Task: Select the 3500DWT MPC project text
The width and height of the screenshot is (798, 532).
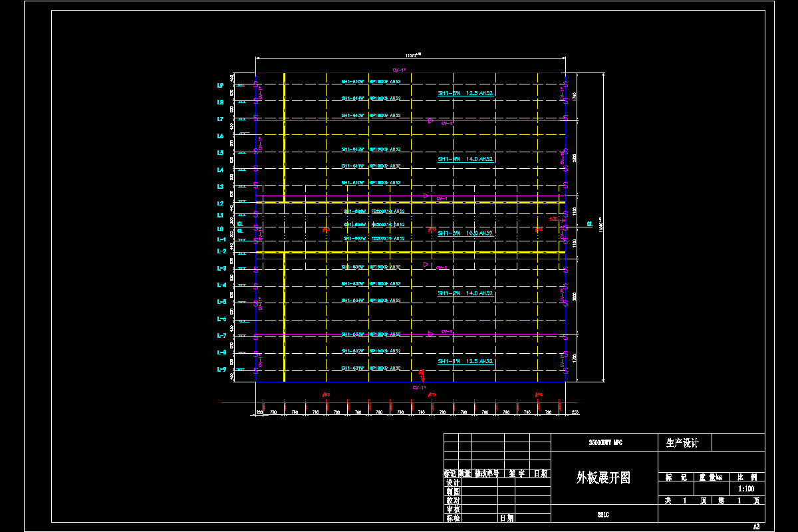Action: (x=605, y=442)
